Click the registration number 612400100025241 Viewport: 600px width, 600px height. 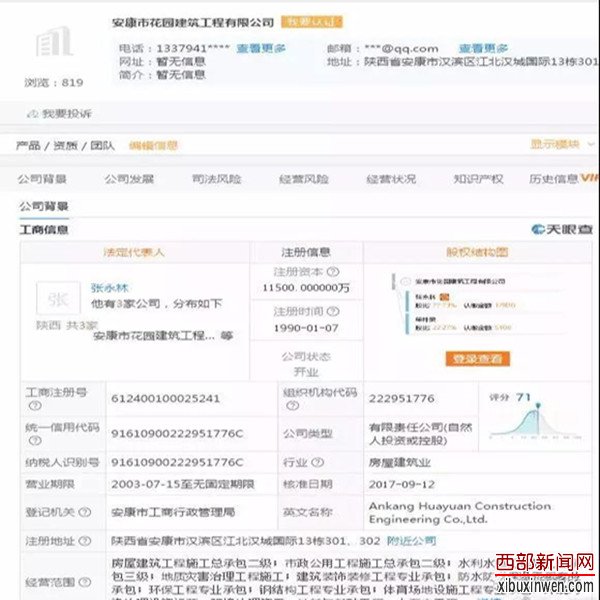166,399
